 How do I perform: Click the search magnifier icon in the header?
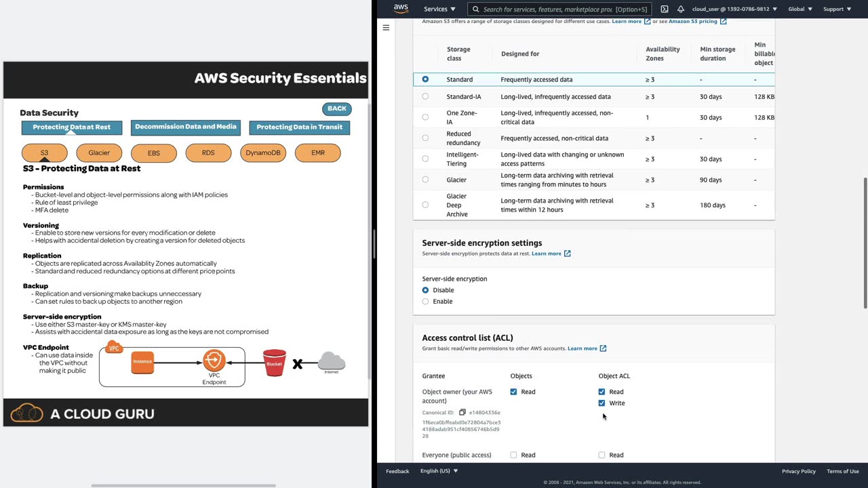(x=476, y=9)
